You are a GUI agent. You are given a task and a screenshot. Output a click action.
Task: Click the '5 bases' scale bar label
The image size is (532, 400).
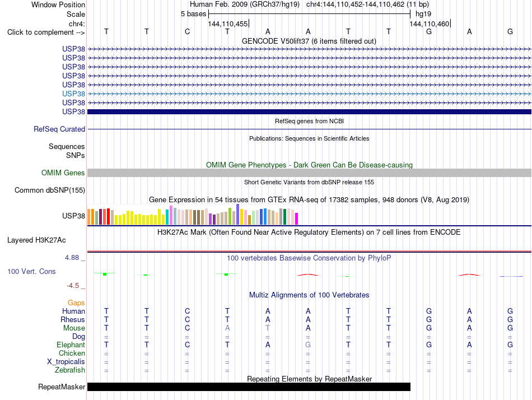click(193, 14)
